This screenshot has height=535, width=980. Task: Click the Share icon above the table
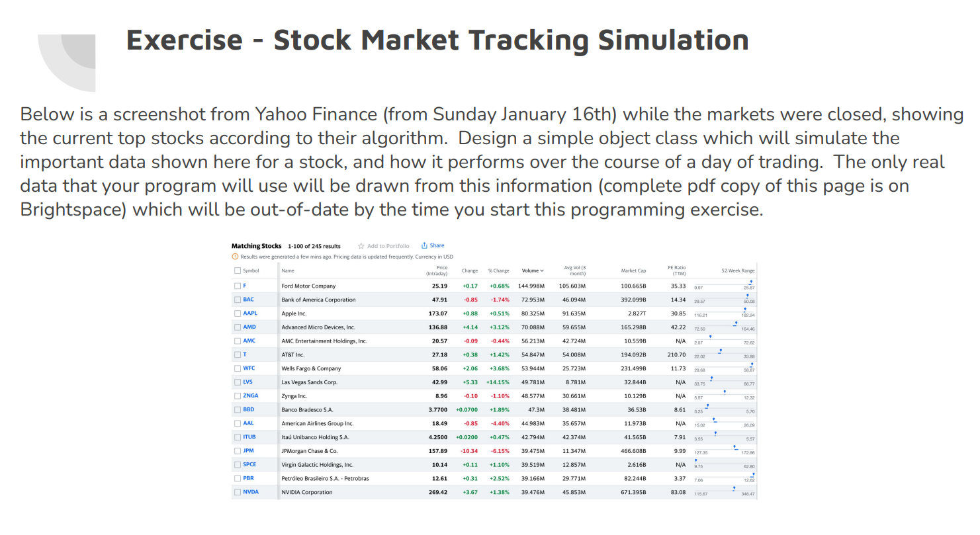[424, 245]
